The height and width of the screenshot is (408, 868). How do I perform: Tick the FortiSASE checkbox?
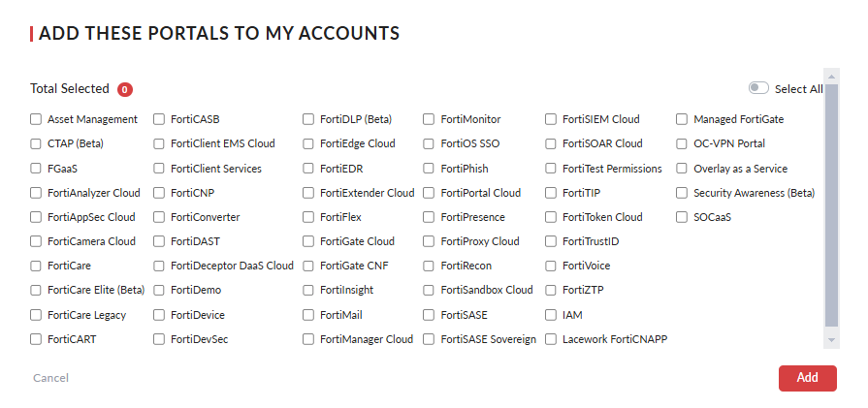[x=429, y=315]
